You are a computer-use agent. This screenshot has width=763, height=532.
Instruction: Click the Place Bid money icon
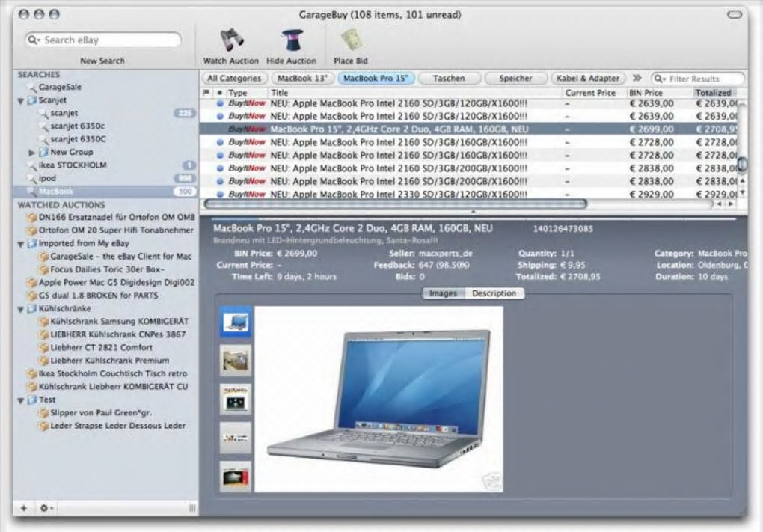click(x=352, y=40)
